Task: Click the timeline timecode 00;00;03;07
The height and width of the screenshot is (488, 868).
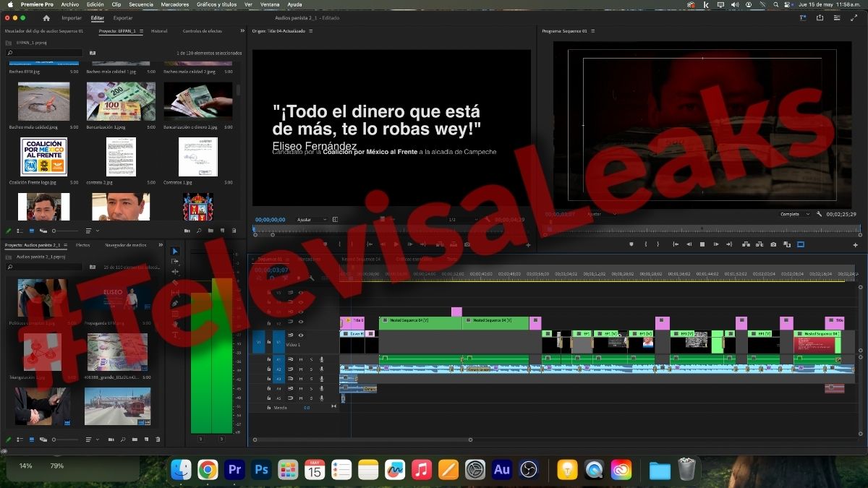Action: 271,270
